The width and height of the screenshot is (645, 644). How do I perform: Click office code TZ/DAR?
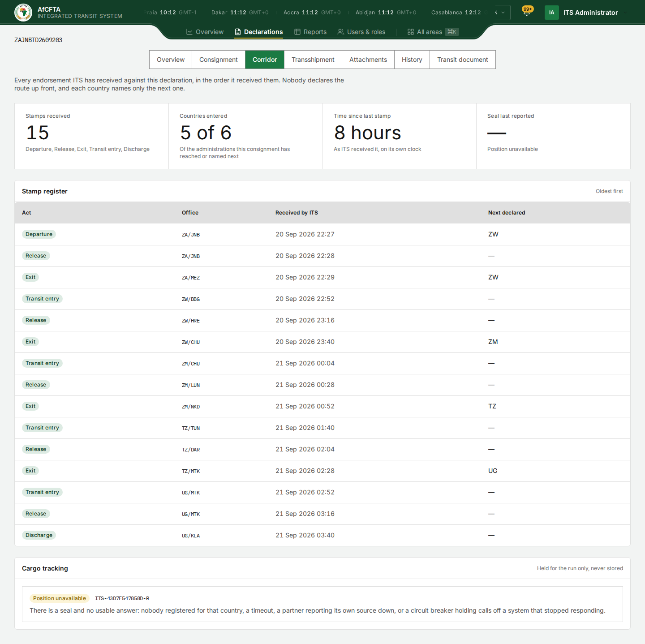point(191,450)
